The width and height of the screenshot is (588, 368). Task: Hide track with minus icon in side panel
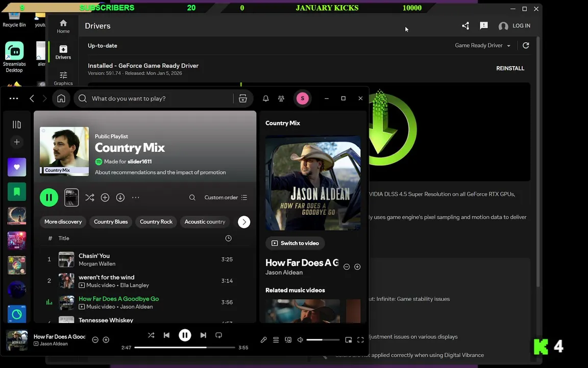[347, 267]
